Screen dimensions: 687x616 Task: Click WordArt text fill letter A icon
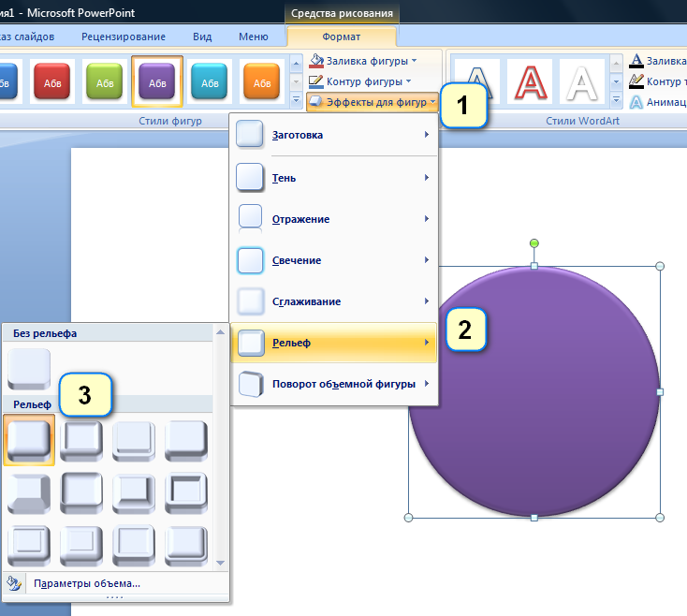point(636,61)
